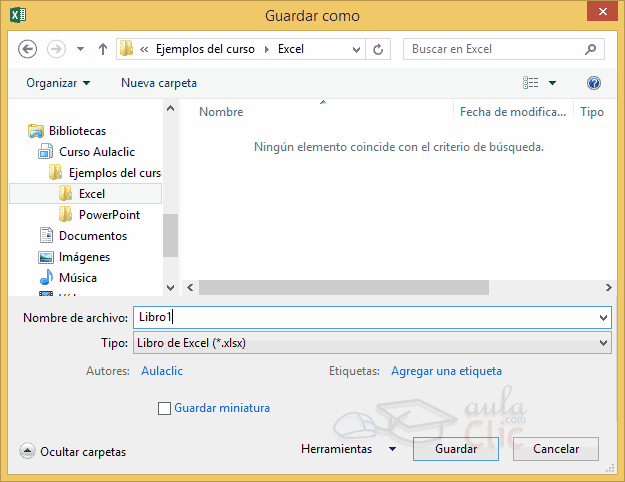Click the change view icon
625x482 pixels.
coord(531,83)
